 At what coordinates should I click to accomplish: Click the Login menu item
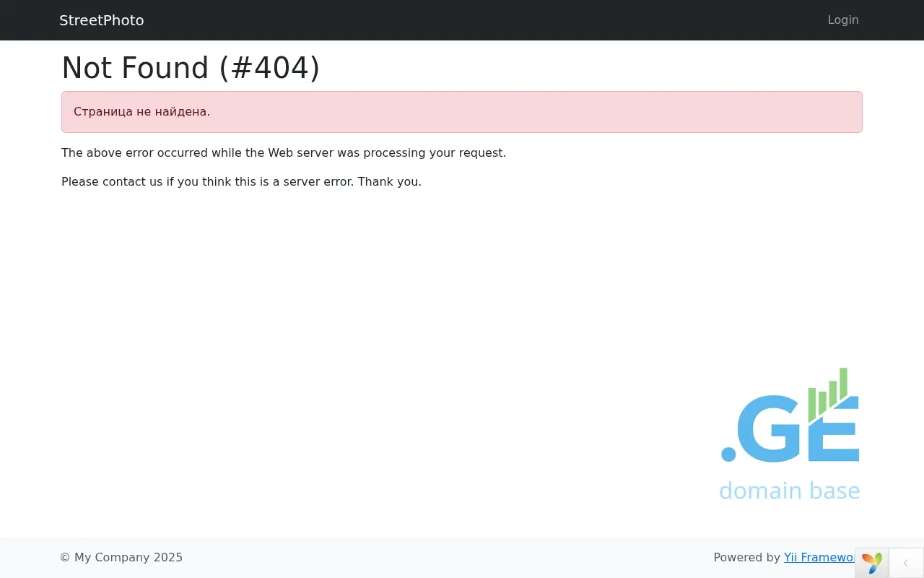click(842, 20)
